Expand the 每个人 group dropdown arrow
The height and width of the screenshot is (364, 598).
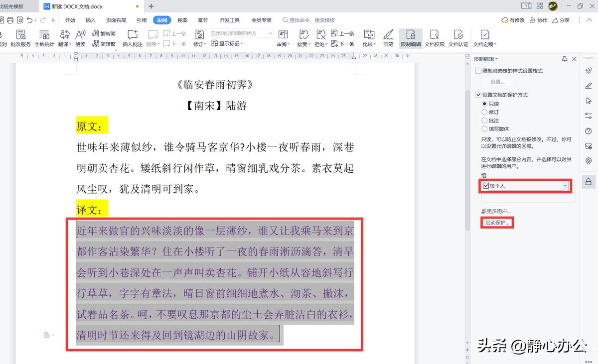click(x=565, y=186)
